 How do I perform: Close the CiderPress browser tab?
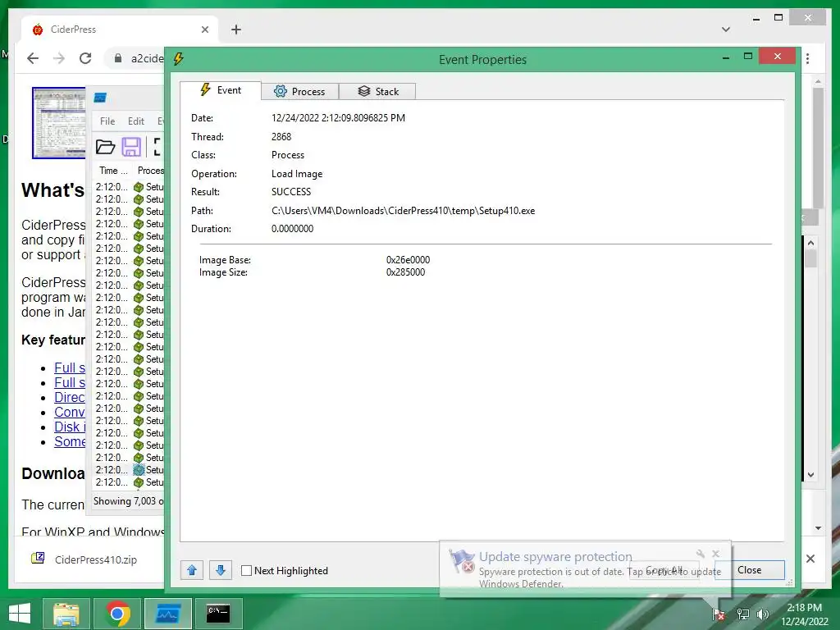[204, 30]
